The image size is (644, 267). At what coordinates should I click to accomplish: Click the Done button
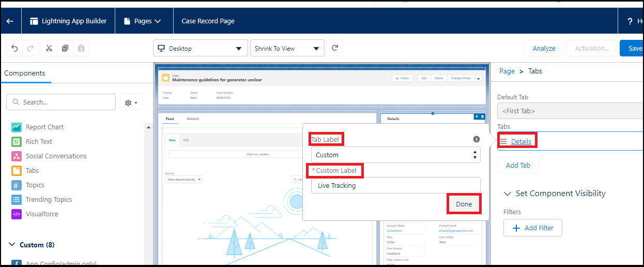tap(464, 204)
